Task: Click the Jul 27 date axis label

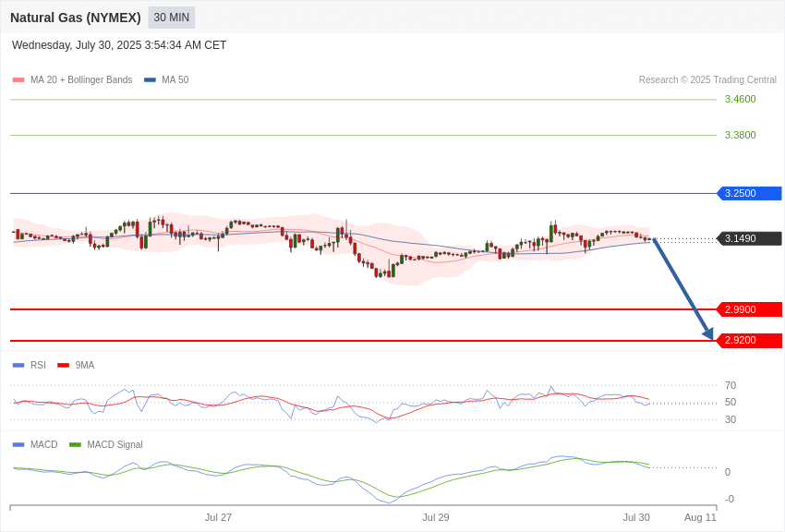Action: point(218,517)
